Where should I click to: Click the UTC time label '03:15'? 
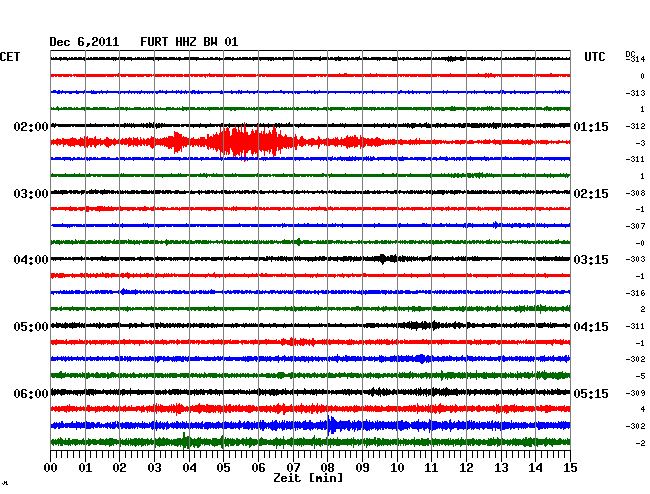[x=591, y=260]
